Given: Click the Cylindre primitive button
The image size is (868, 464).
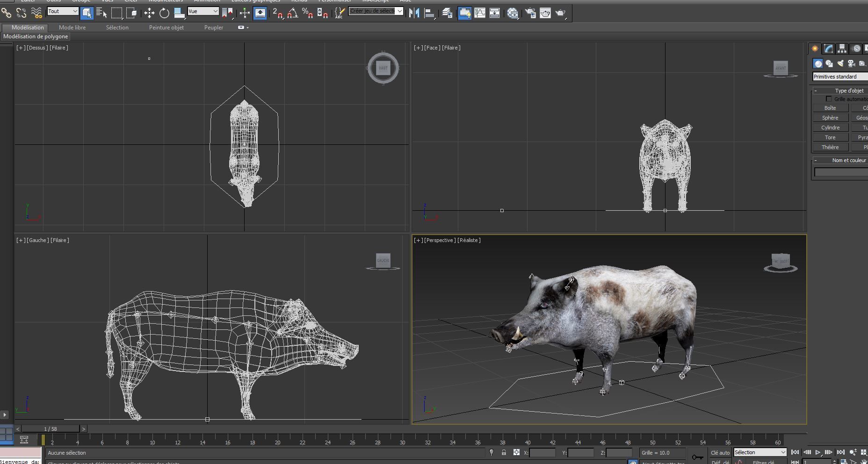Looking at the screenshot, I should (x=830, y=128).
